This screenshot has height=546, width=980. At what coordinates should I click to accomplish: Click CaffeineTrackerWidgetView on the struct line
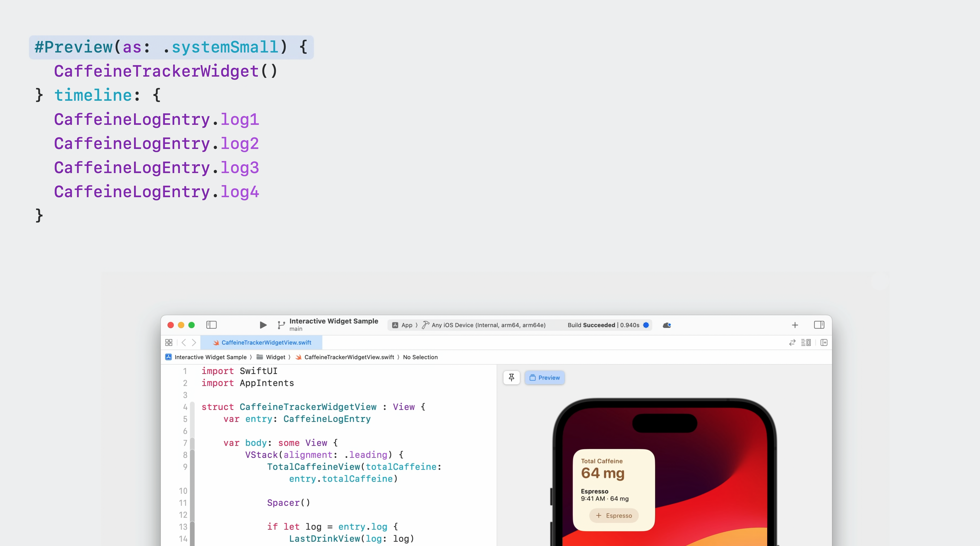tap(308, 407)
